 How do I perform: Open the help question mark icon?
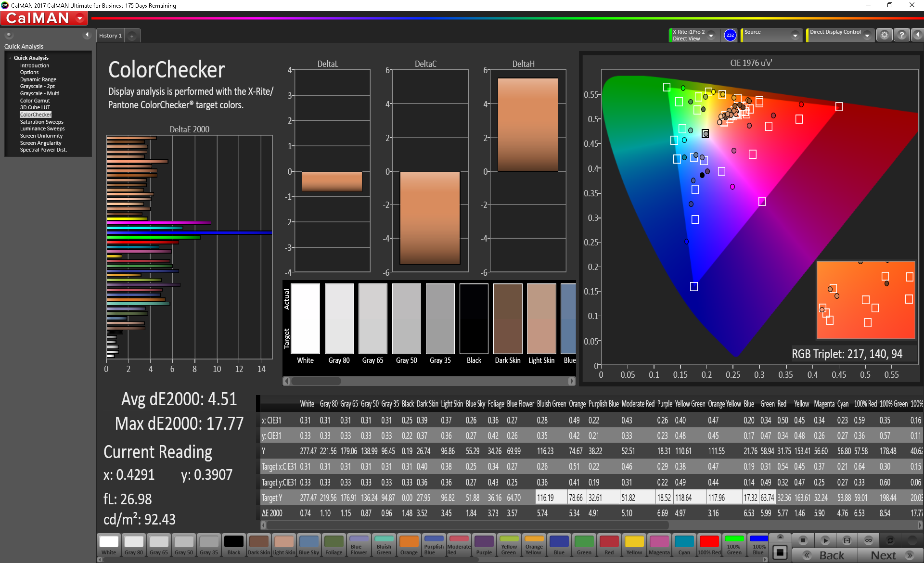(902, 35)
